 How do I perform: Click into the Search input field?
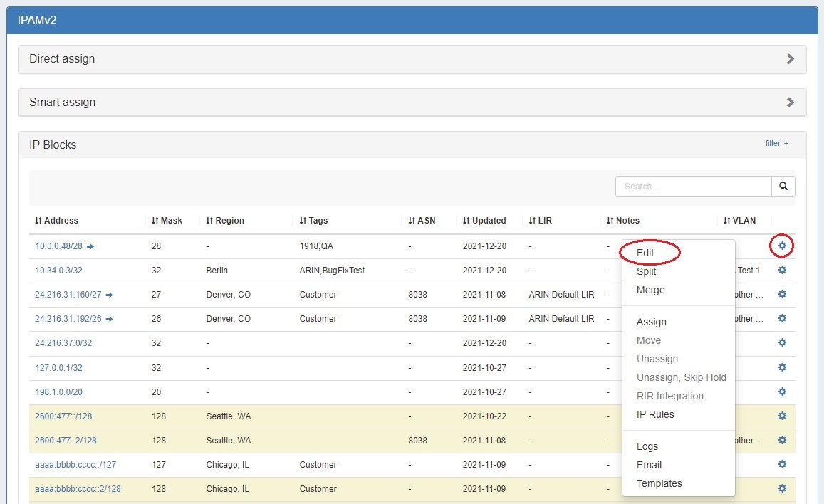click(693, 187)
